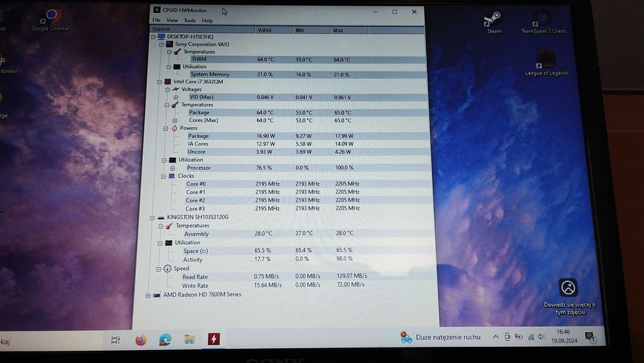Click the Powers flame icon

pyautogui.click(x=174, y=128)
